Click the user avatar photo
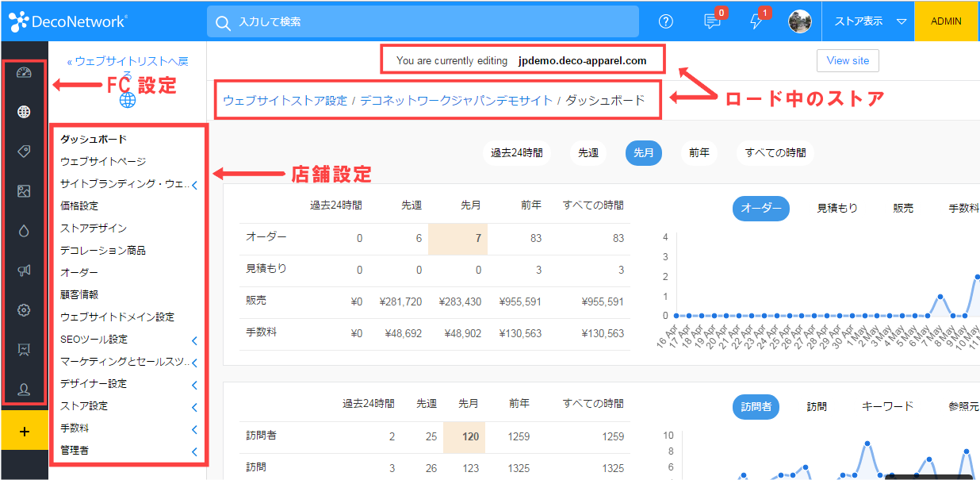 [x=800, y=21]
